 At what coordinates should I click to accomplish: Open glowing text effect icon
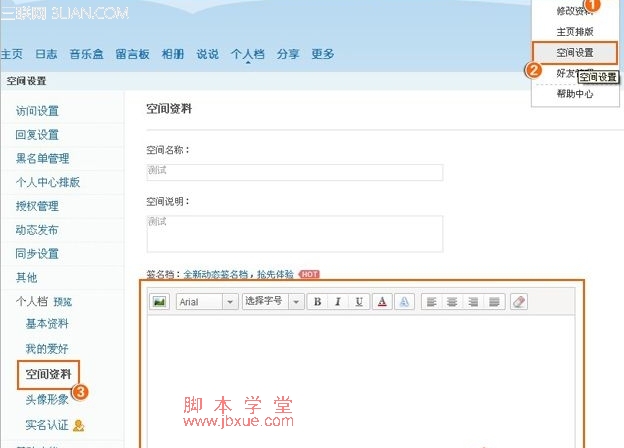point(404,302)
